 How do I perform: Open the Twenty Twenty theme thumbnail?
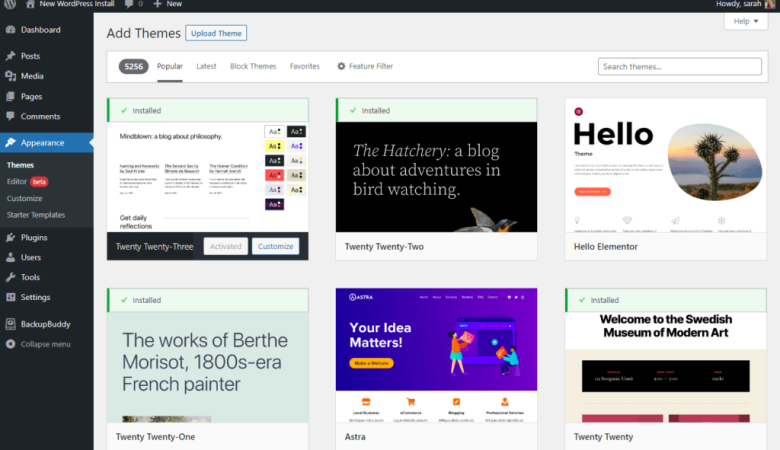(666, 367)
